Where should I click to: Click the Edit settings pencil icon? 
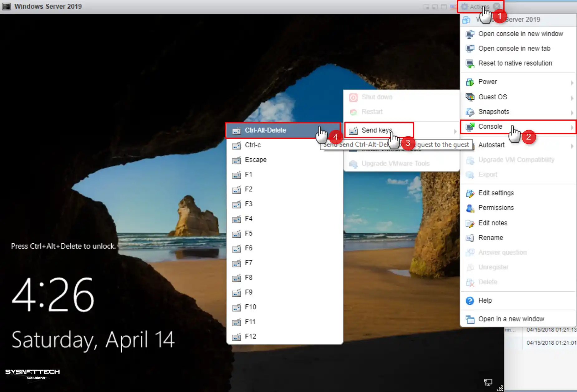470,194
